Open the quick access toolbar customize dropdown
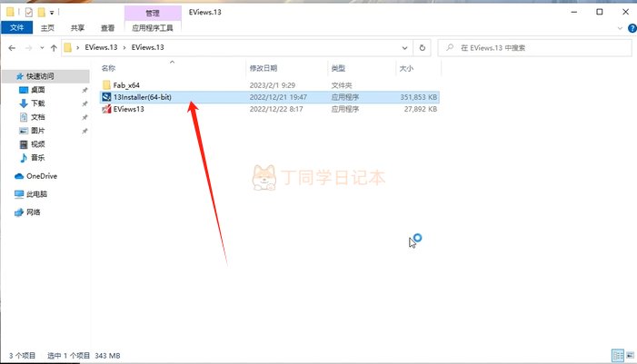 click(x=52, y=14)
